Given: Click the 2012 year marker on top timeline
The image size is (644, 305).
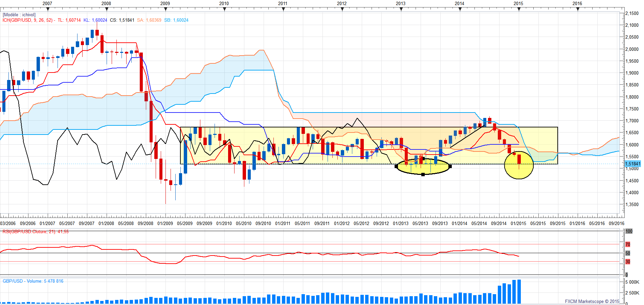Looking at the screenshot, I should tap(342, 3).
